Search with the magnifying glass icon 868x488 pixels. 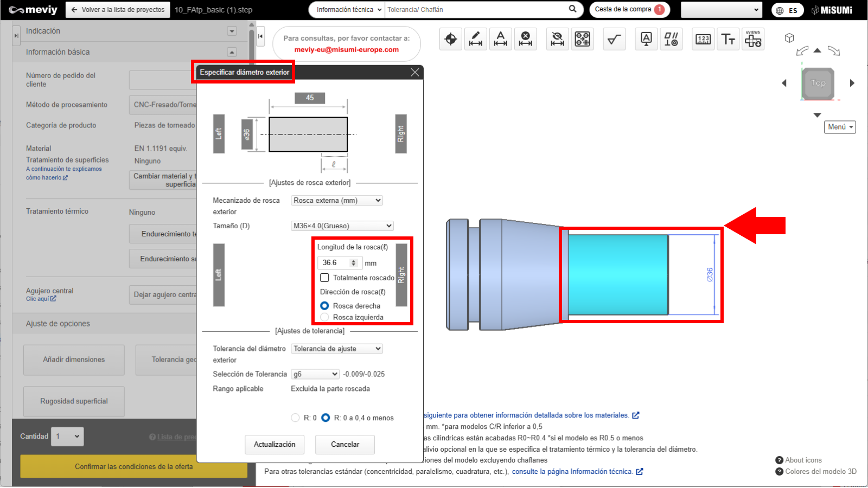click(x=572, y=9)
